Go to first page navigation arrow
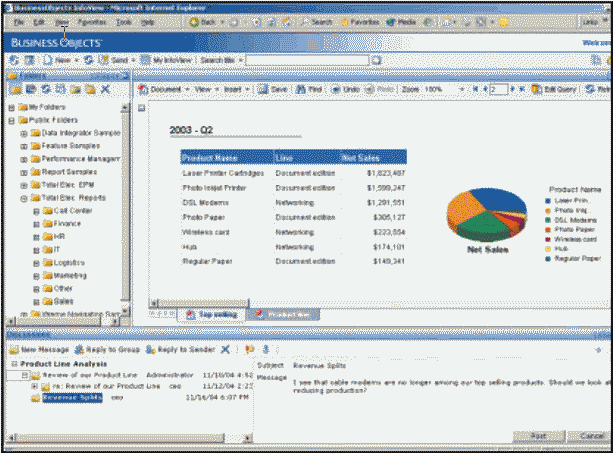 475,90
